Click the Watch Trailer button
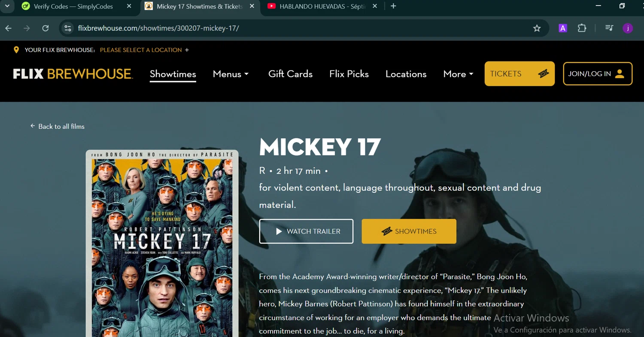 (306, 231)
